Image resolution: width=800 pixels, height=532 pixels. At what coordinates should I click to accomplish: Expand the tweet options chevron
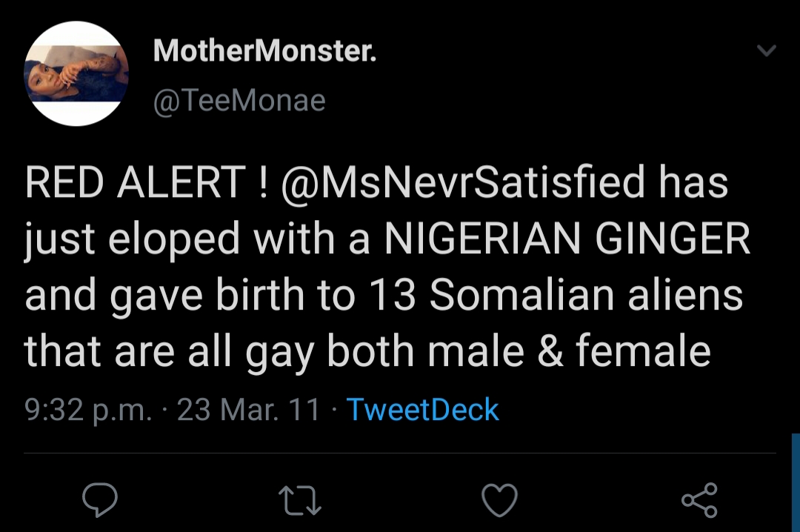coord(766,51)
